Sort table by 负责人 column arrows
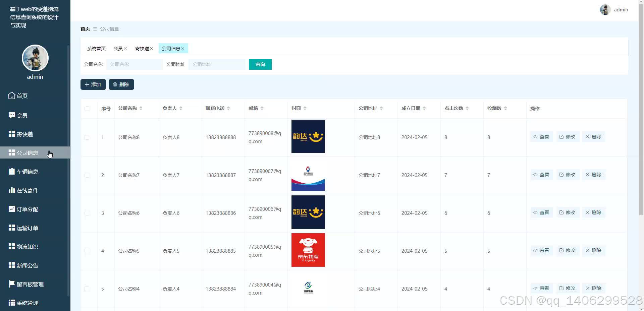The height and width of the screenshot is (311, 644). tap(181, 108)
